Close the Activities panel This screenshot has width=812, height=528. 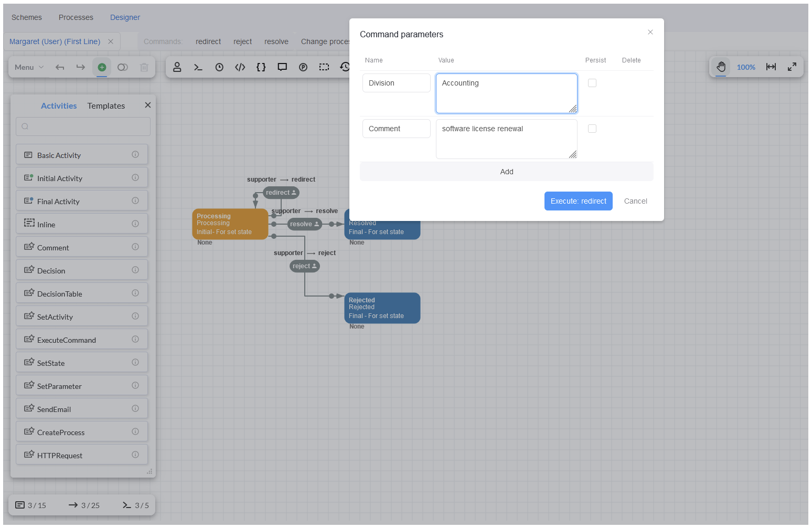148,105
